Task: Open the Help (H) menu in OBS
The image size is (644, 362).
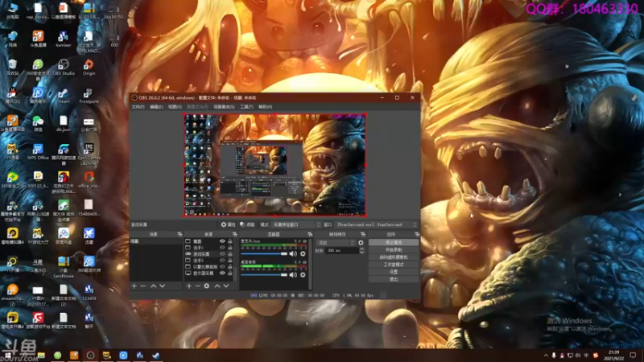Action: (x=266, y=107)
